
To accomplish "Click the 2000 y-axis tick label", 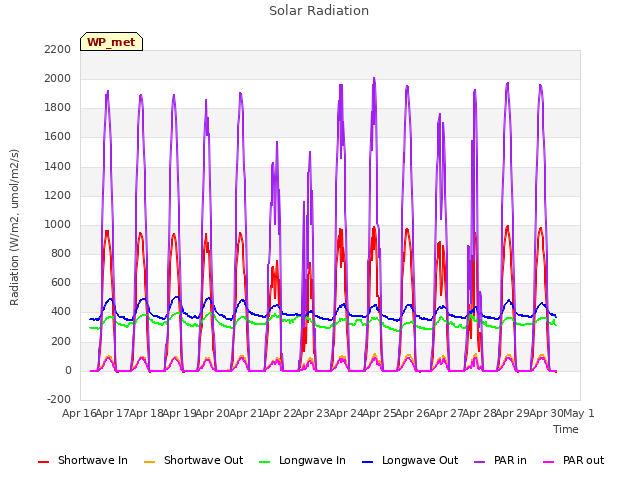I will (x=58, y=78).
